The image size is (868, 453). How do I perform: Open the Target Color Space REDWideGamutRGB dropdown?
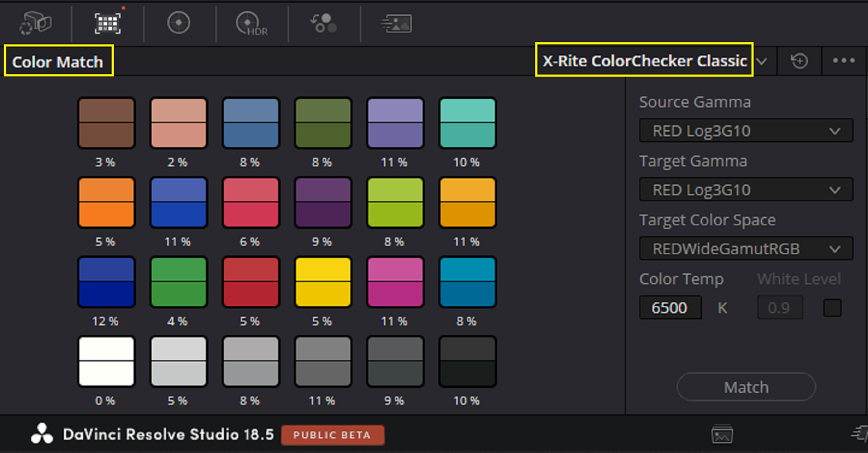point(746,249)
